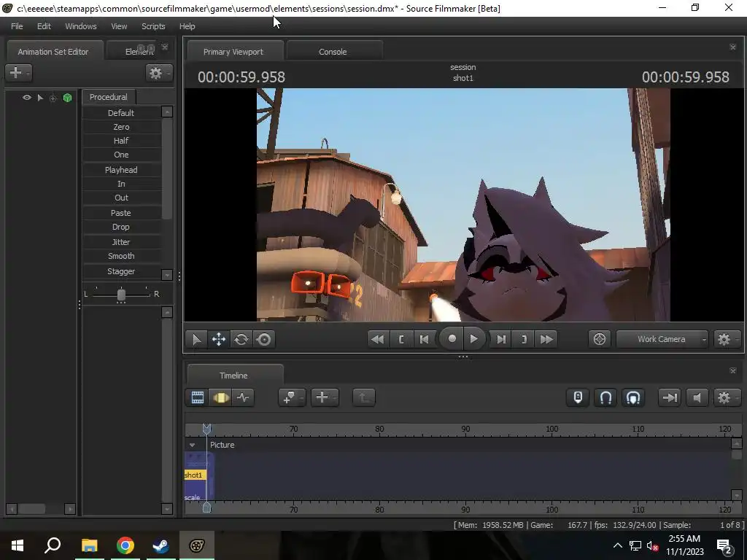This screenshot has width=747, height=560.
Task: Toggle timeline audio mute speaker
Action: [x=697, y=397]
